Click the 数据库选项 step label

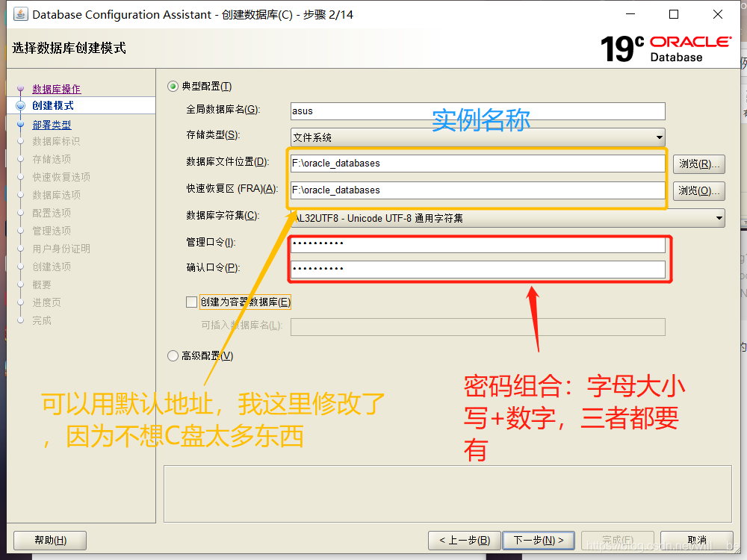point(56,195)
